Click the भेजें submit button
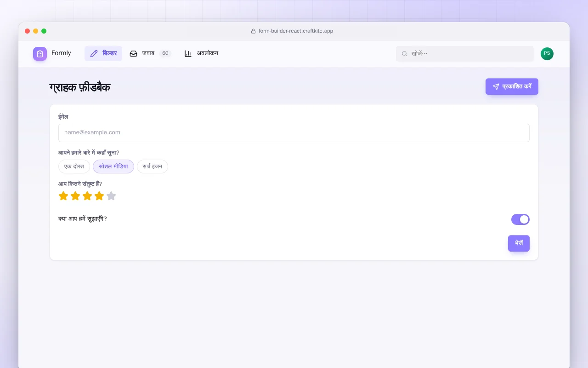 click(x=519, y=243)
